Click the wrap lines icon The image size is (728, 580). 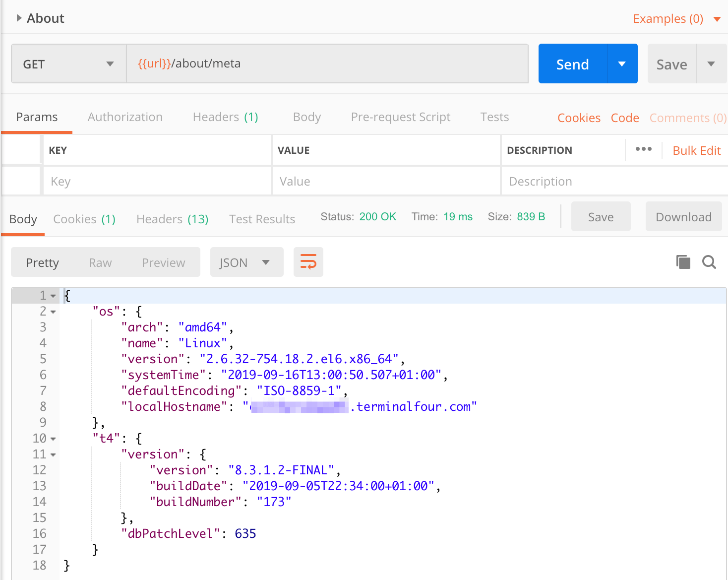click(308, 262)
